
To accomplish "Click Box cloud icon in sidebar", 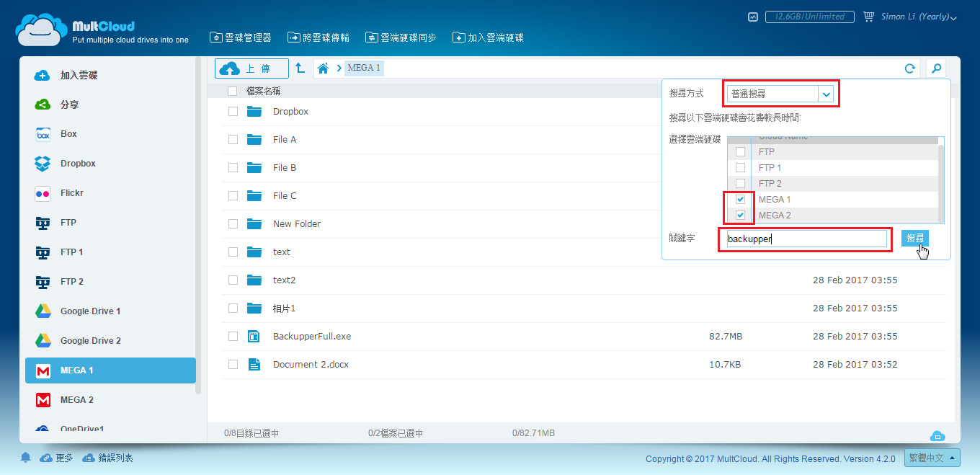I will [43, 134].
